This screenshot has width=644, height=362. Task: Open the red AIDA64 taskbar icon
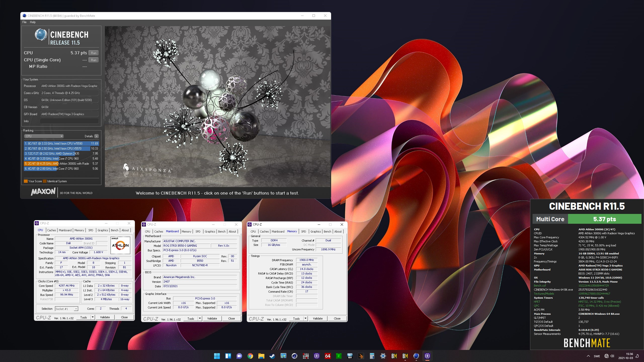(x=328, y=356)
